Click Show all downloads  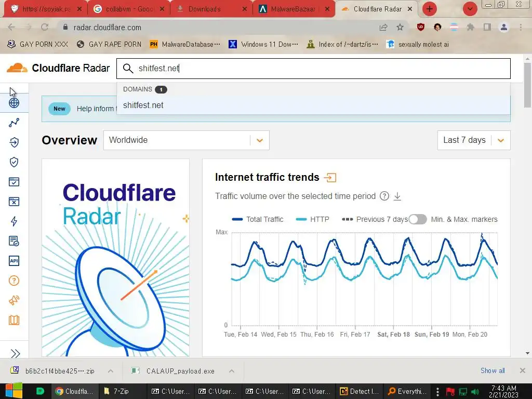pos(493,370)
